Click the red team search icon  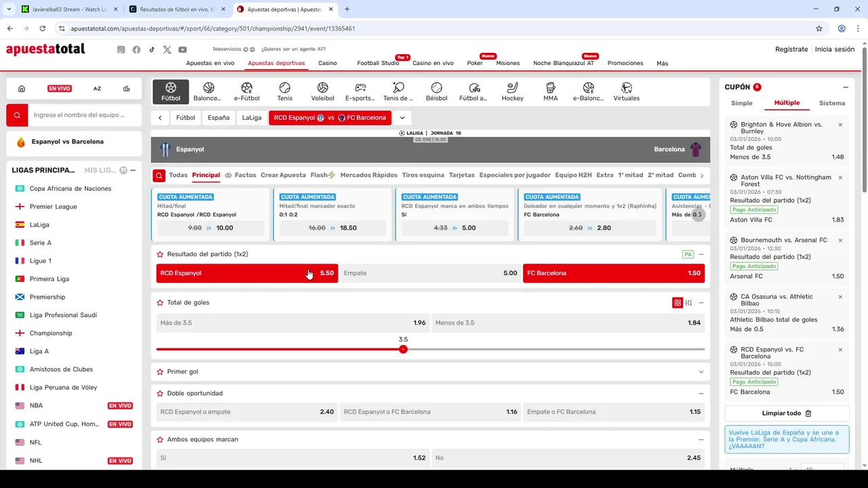[18, 115]
